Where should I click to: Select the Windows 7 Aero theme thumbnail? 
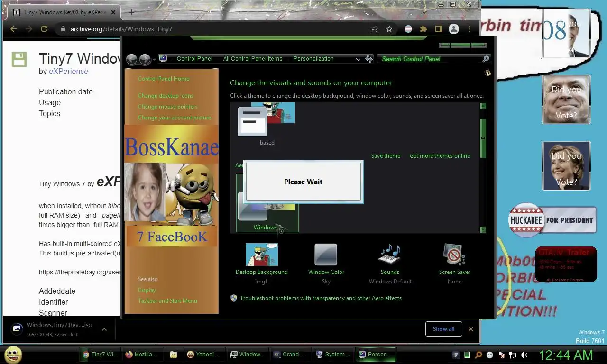click(267, 203)
